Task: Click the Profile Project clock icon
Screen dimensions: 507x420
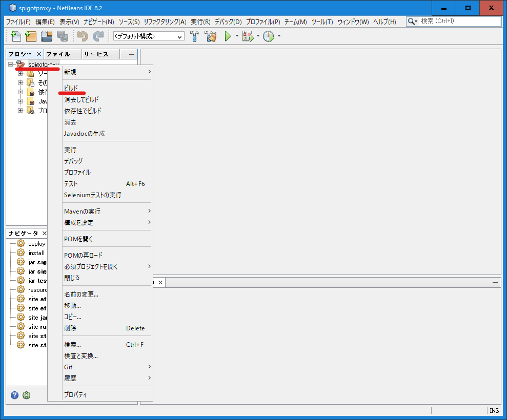Action: (269, 36)
